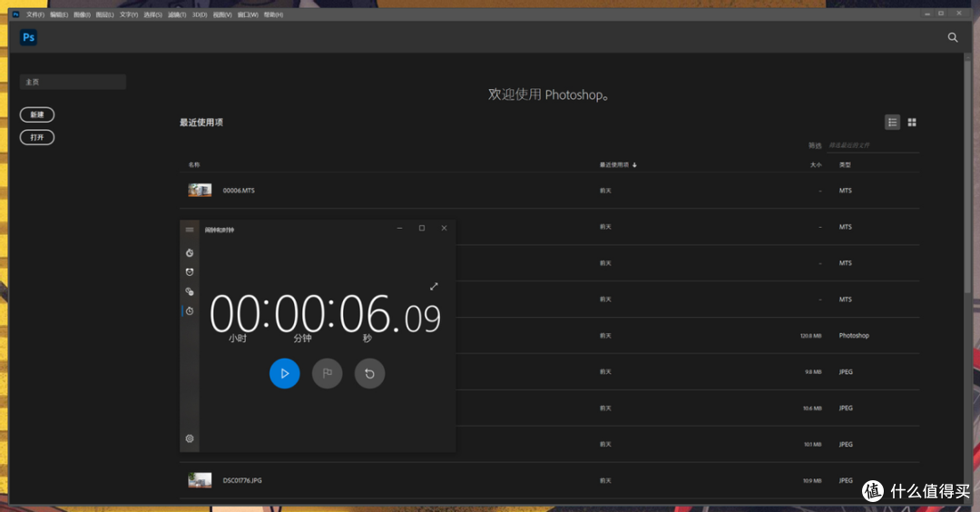This screenshot has height=512, width=980.
Task: Focus the 筛选 recent files filter field
Action: 873,145
